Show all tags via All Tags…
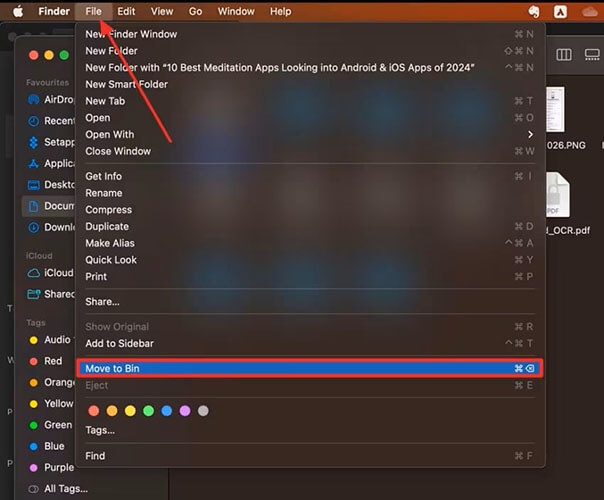604x500 pixels. tap(58, 489)
